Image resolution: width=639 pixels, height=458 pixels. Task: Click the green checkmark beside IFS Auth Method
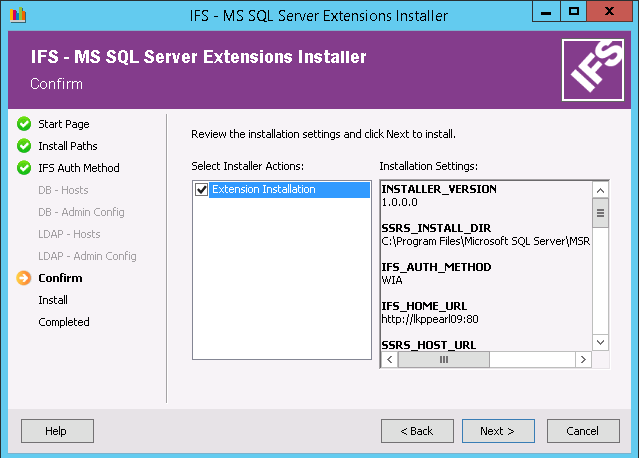(x=24, y=168)
